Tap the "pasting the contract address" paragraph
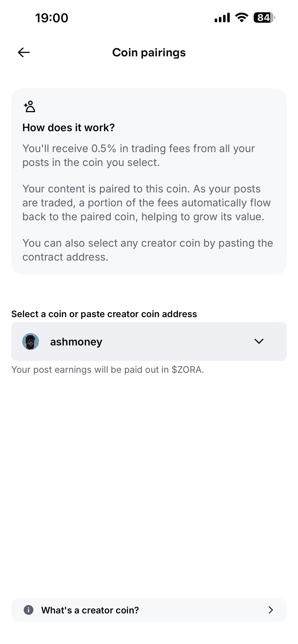 click(148, 250)
